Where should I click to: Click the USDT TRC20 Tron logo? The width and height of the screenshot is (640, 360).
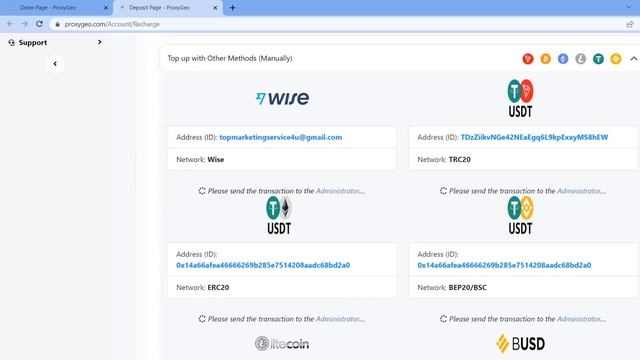[x=520, y=98]
